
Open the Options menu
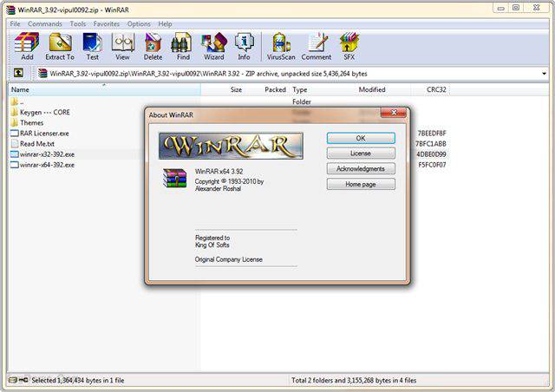139,24
